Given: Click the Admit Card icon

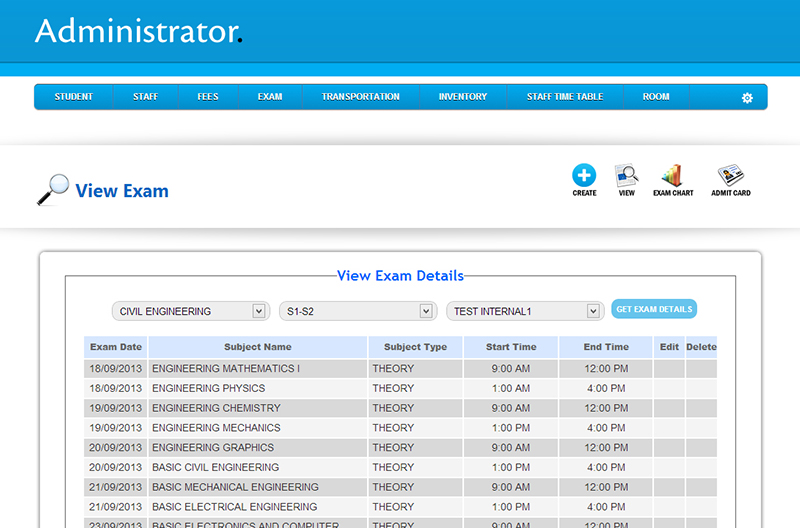Looking at the screenshot, I should tap(731, 176).
